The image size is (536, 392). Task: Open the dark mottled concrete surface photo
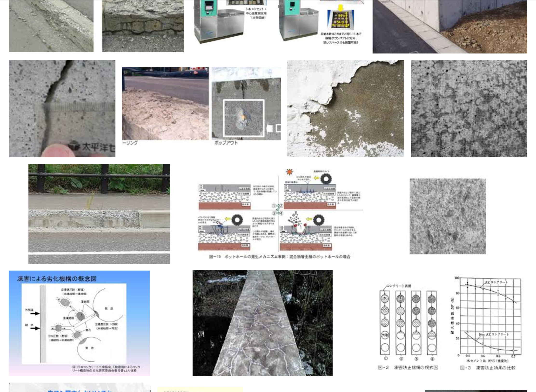(469, 109)
